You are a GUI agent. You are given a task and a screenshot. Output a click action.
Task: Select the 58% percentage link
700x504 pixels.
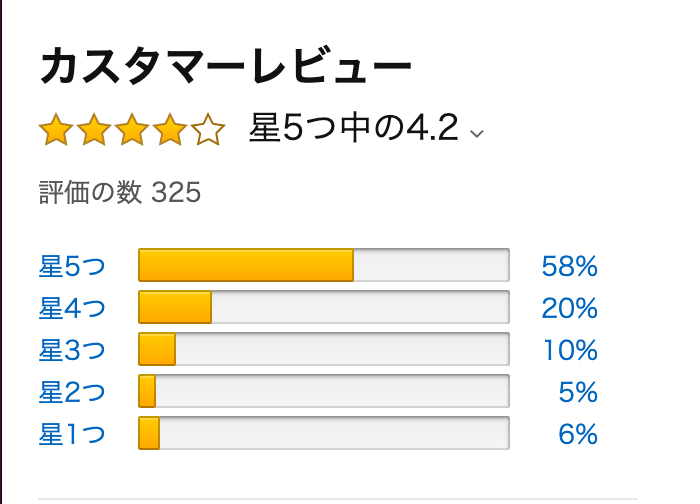(x=570, y=267)
